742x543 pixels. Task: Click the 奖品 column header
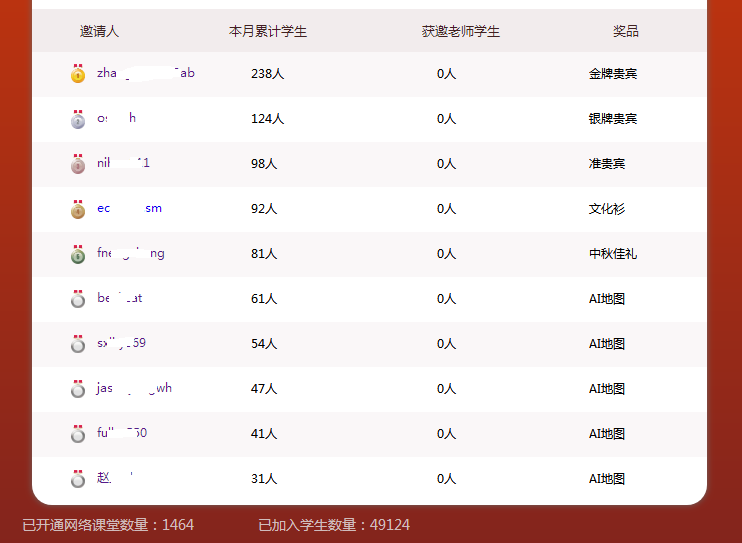(626, 31)
